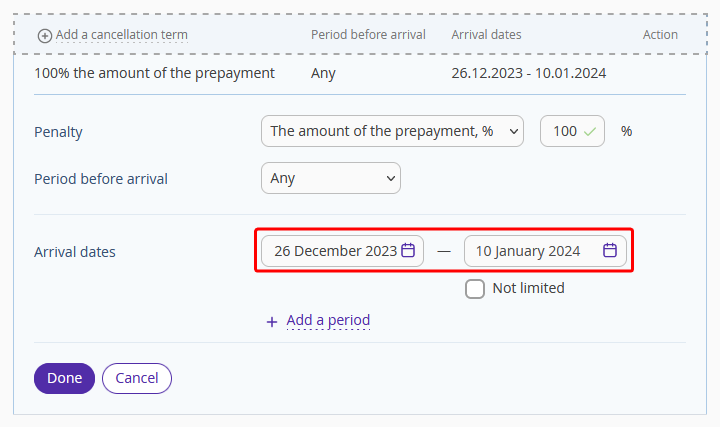Open calendar icon for 26 December 2023
Viewport: 720px width, 427px height.
(408, 251)
